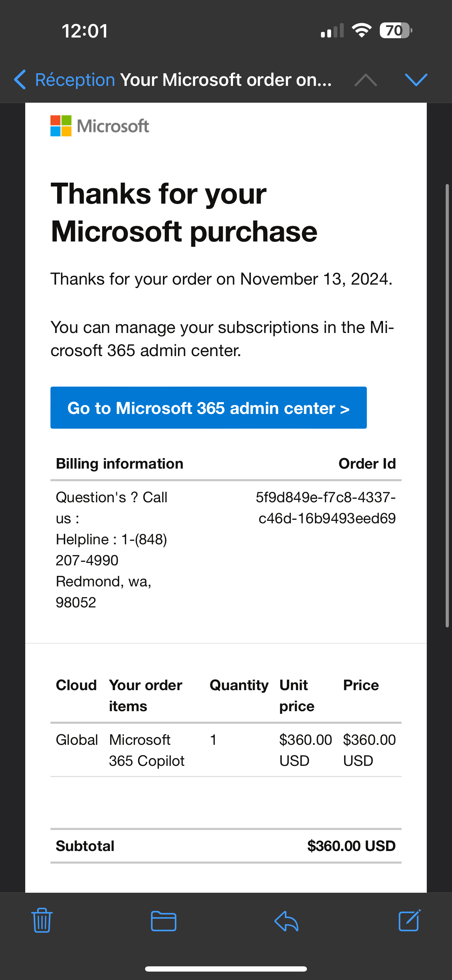Return to Réception inbox

[x=75, y=80]
